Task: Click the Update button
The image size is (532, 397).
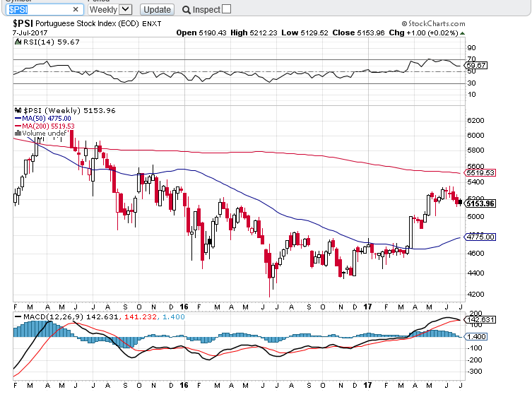Action: [x=157, y=9]
